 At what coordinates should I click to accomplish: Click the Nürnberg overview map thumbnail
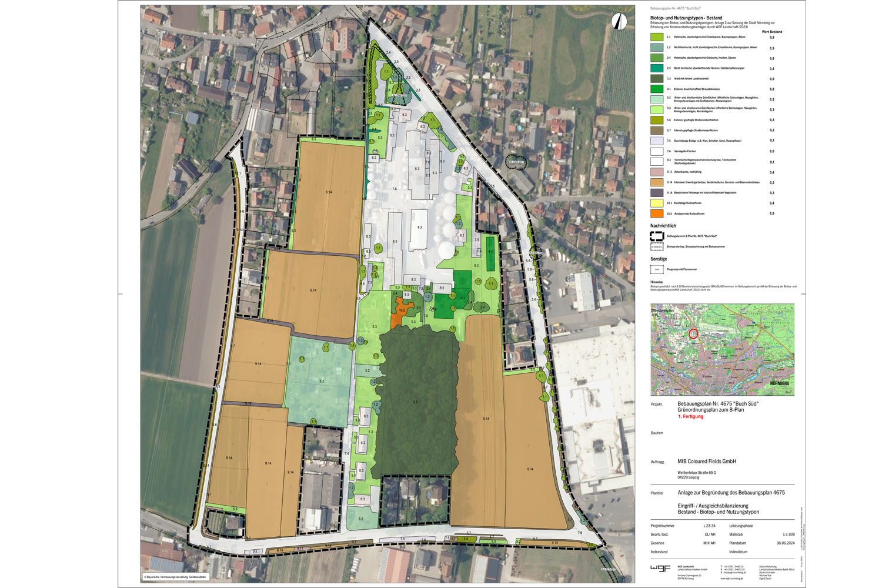tap(722, 349)
